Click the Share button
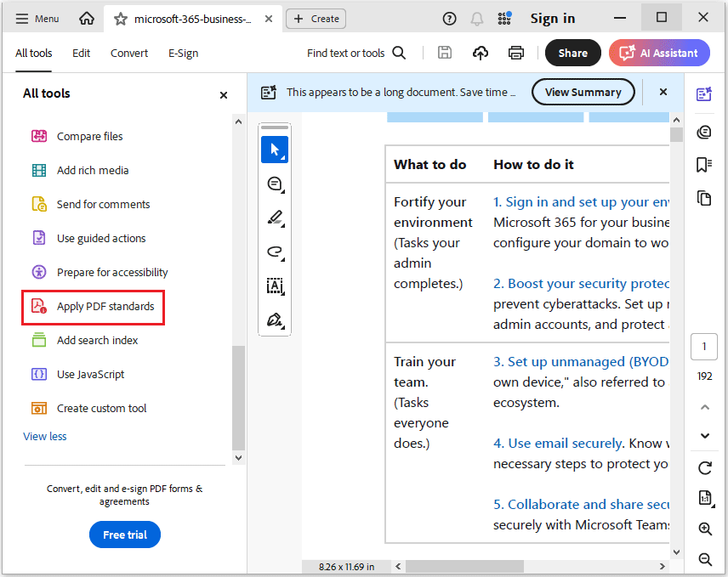The height and width of the screenshot is (577, 728). pos(573,53)
